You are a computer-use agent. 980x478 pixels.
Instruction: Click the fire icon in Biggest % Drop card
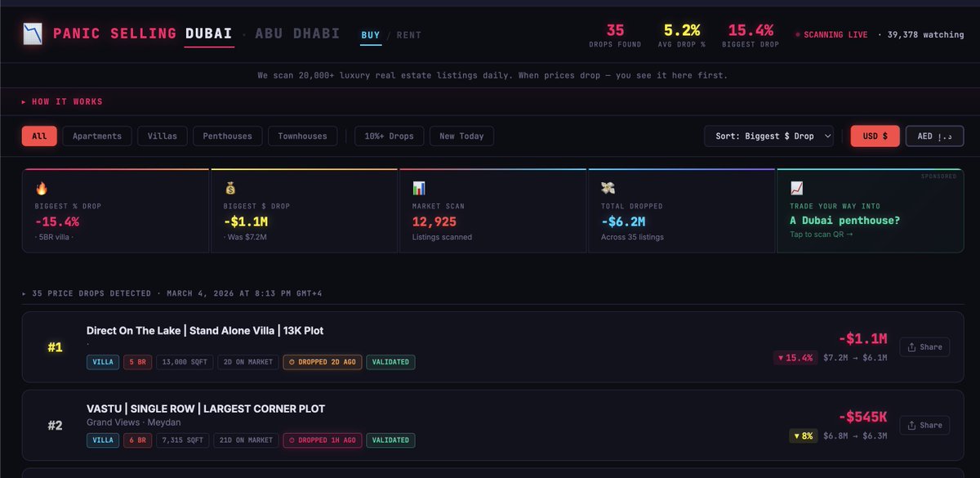click(41, 188)
